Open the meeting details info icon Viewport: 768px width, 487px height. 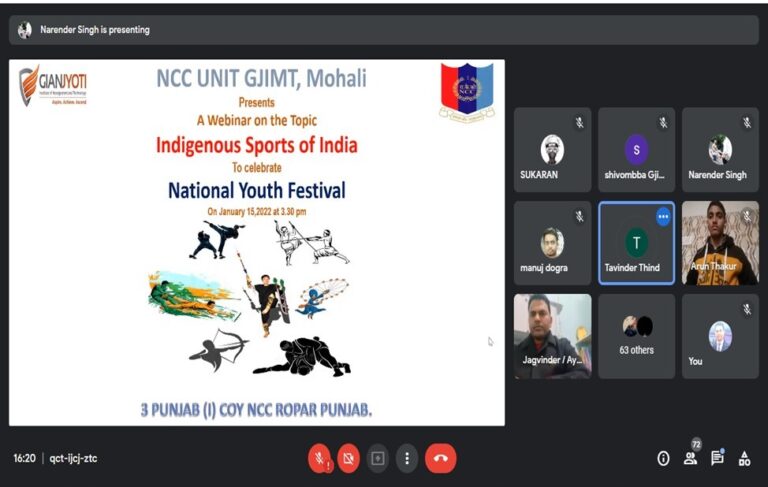coord(663,459)
